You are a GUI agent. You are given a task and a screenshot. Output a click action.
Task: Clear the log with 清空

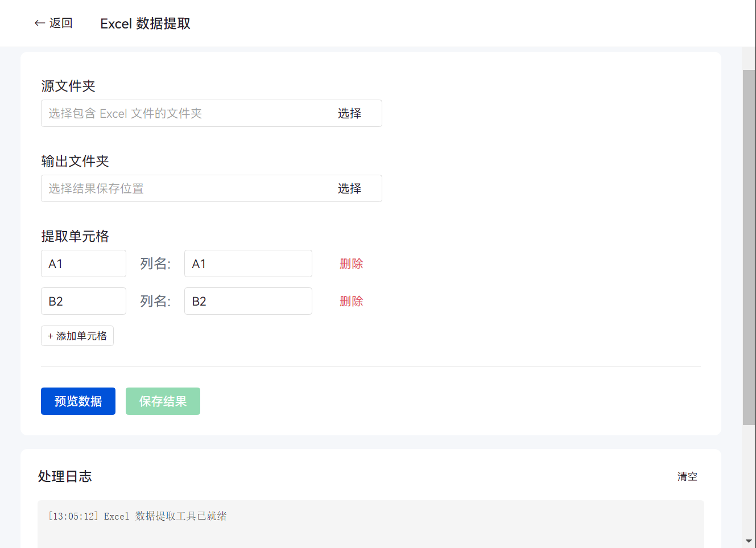687,476
